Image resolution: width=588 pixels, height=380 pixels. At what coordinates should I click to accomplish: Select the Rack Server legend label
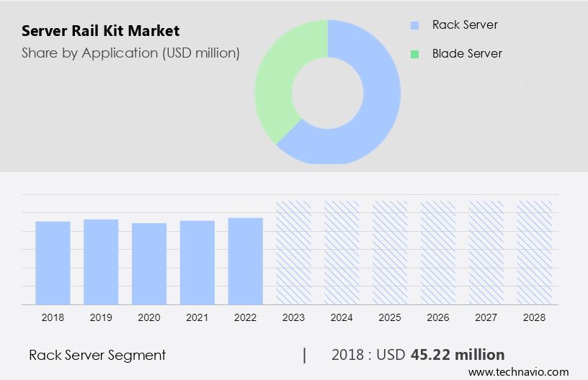point(464,25)
